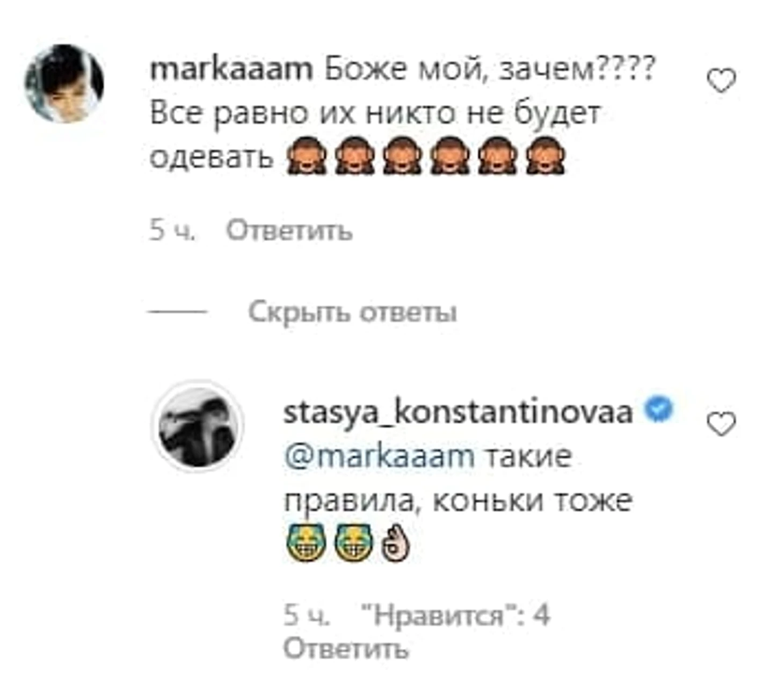Click the markaaam username
Image resolution: width=784 pixels, height=678 pixels.
pyautogui.click(x=231, y=70)
